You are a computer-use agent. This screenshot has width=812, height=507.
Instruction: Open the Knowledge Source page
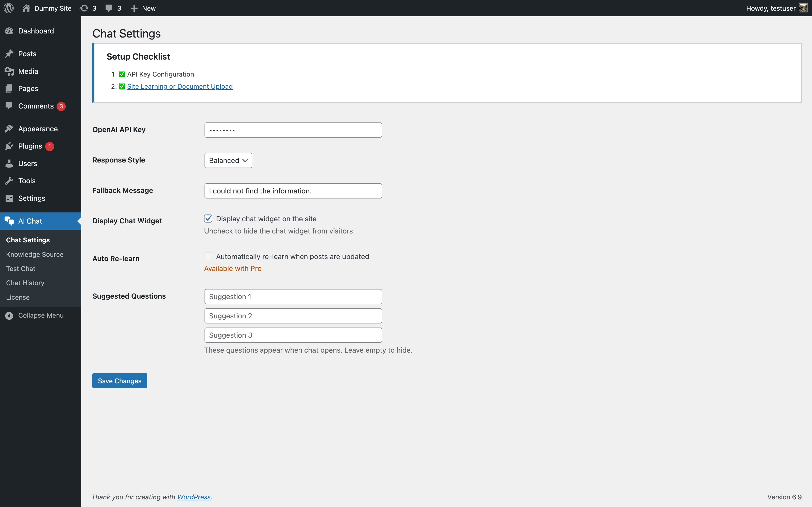(35, 254)
